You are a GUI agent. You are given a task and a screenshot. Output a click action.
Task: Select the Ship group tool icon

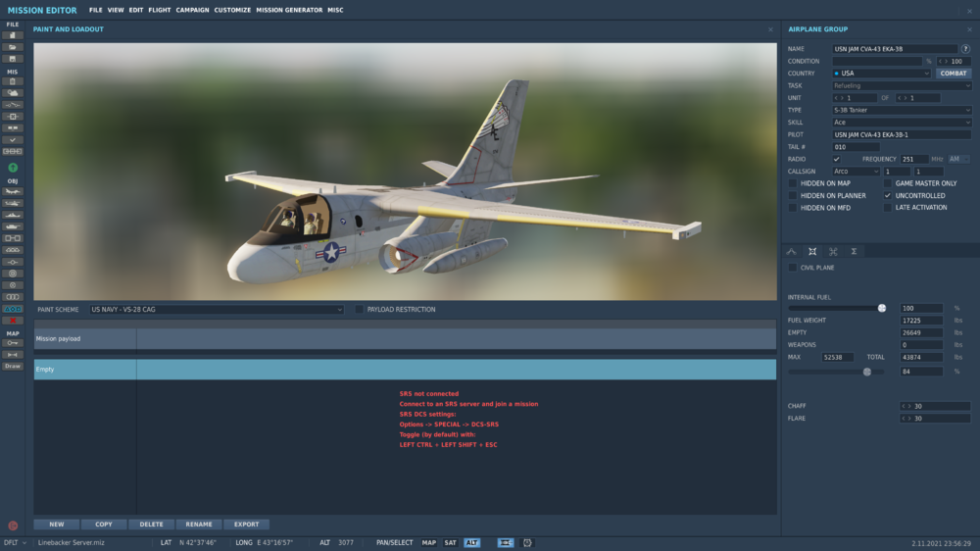pyautogui.click(x=13, y=215)
